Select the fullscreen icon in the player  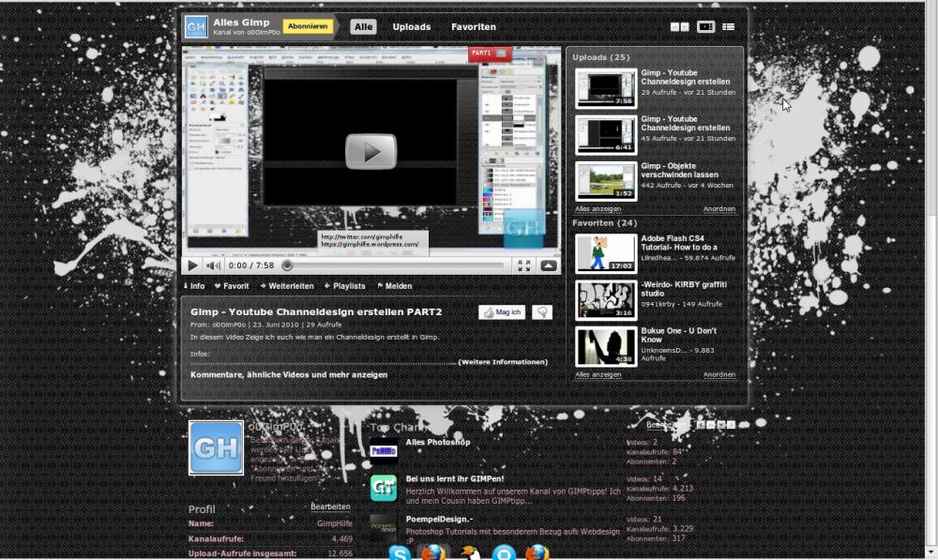(x=523, y=265)
